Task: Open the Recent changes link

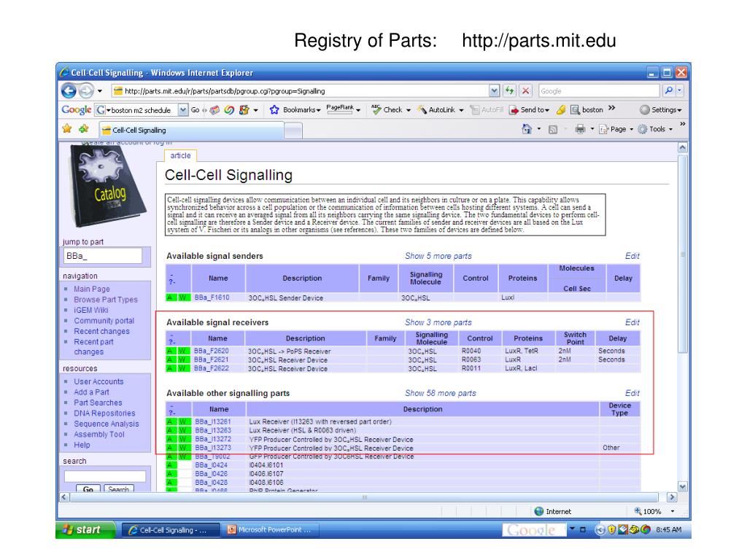Action: click(101, 332)
